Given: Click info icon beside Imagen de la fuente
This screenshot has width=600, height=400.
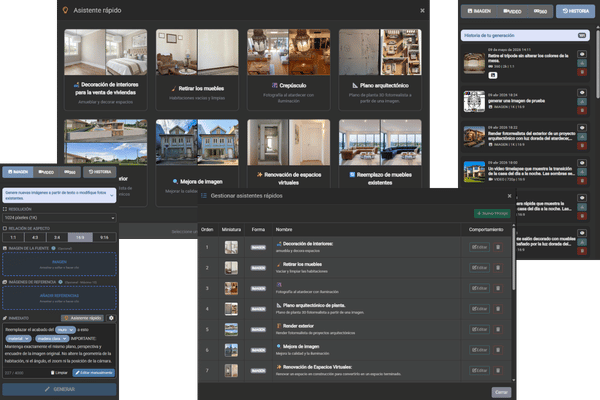Looking at the screenshot, I should pyautogui.click(x=54, y=248).
